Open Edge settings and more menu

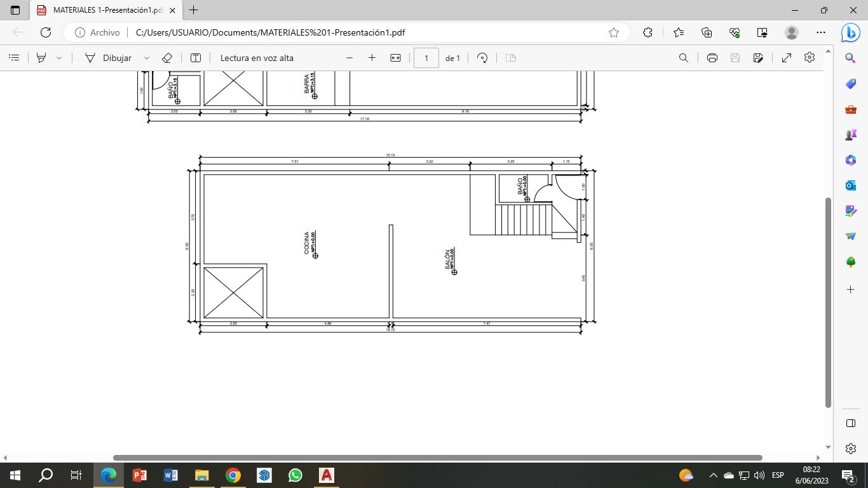(x=821, y=32)
